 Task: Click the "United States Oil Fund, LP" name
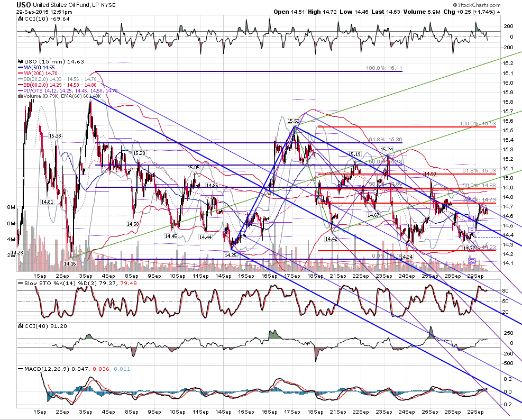pos(65,5)
